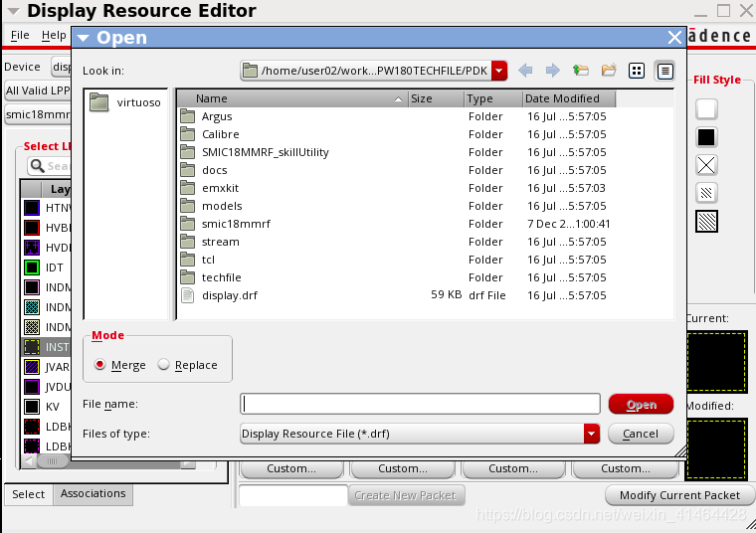
Task: Select the virtuoso shortcut folder
Action: pyautogui.click(x=125, y=102)
